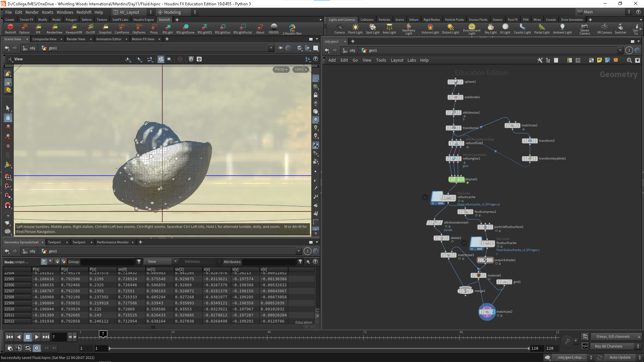Create a Sky Light from the shelf

491,28
